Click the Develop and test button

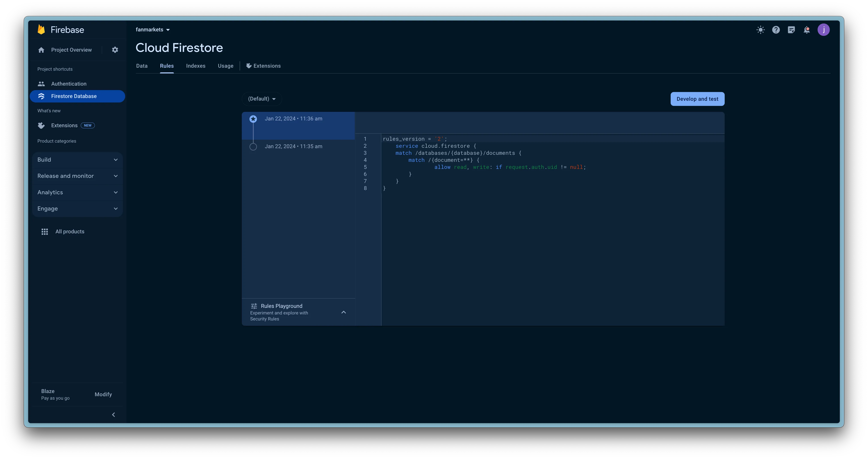697,99
